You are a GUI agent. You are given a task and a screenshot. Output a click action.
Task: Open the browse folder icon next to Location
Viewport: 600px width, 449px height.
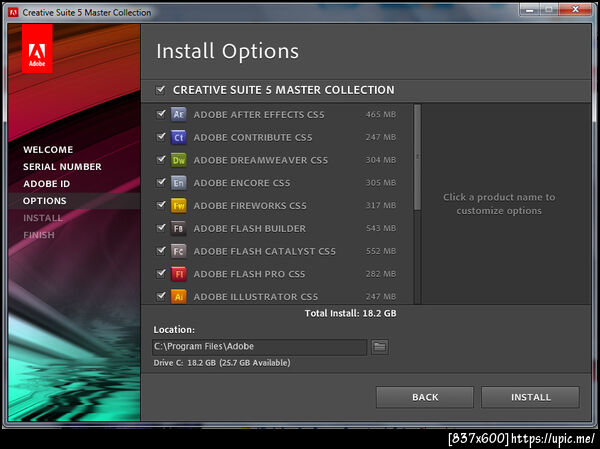pyautogui.click(x=380, y=347)
